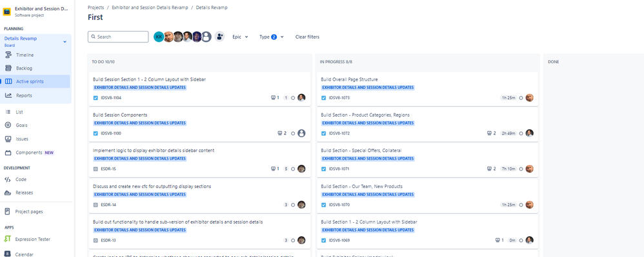Open card Build Section - Special Offers, Collateral
This screenshot has height=257, width=644.
point(361,151)
